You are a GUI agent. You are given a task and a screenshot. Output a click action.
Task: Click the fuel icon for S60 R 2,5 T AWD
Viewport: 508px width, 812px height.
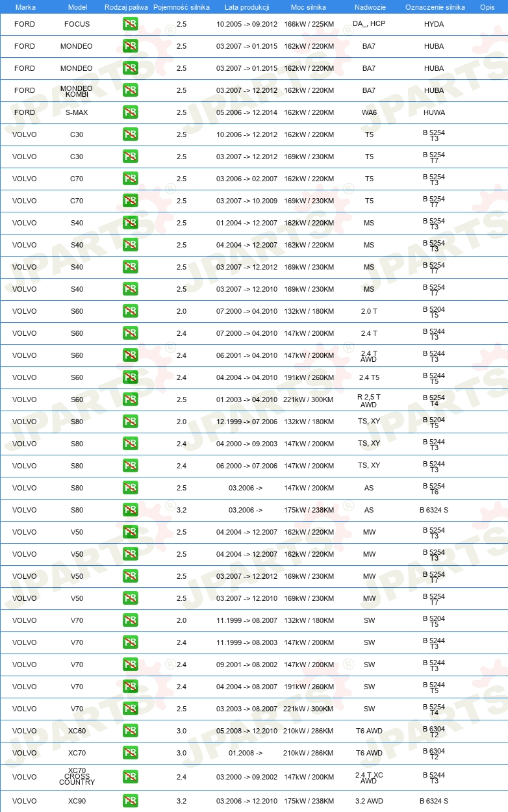click(x=130, y=400)
